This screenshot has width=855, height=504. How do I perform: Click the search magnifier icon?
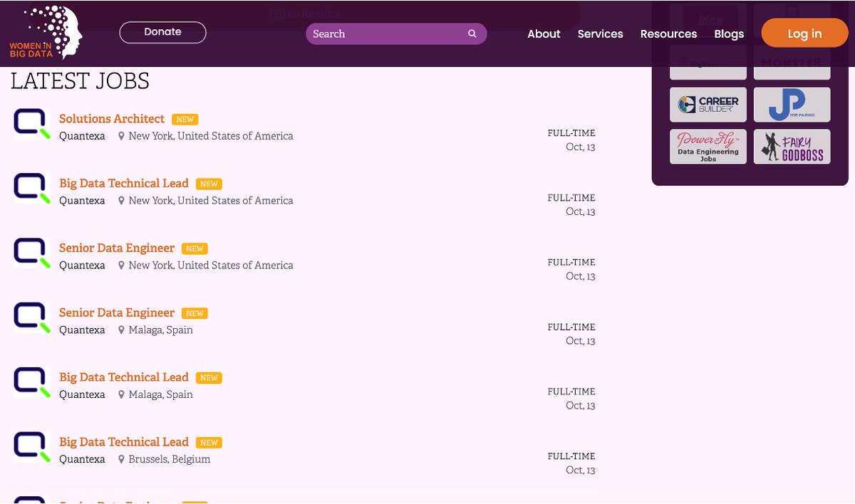[472, 33]
